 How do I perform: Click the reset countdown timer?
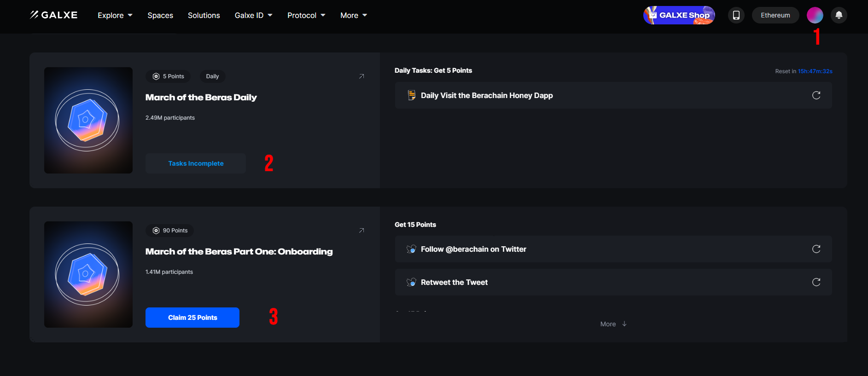tap(815, 71)
